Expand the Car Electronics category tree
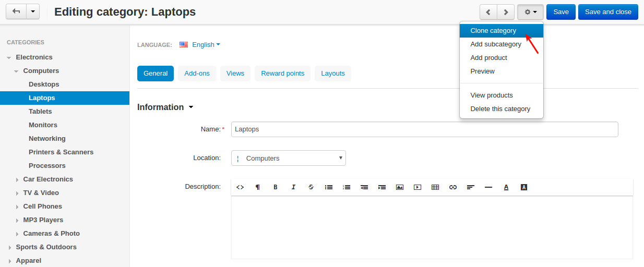Screen dimensions: 644x267 point(17,179)
